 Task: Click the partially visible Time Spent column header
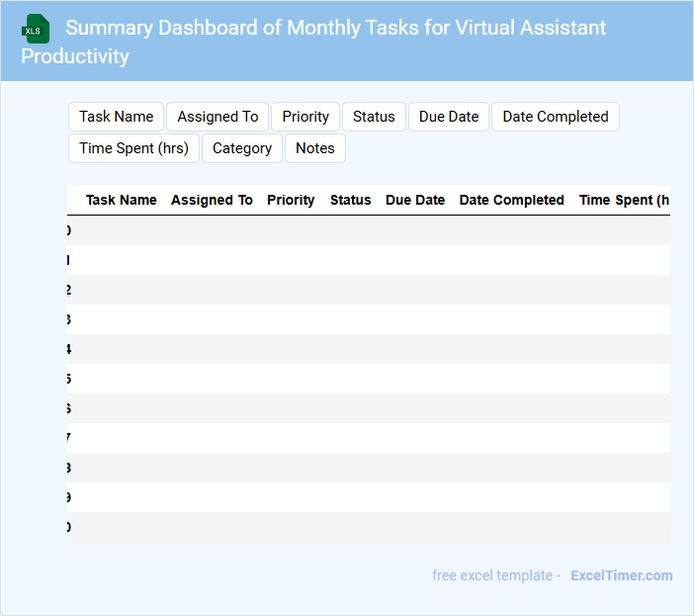coord(624,200)
